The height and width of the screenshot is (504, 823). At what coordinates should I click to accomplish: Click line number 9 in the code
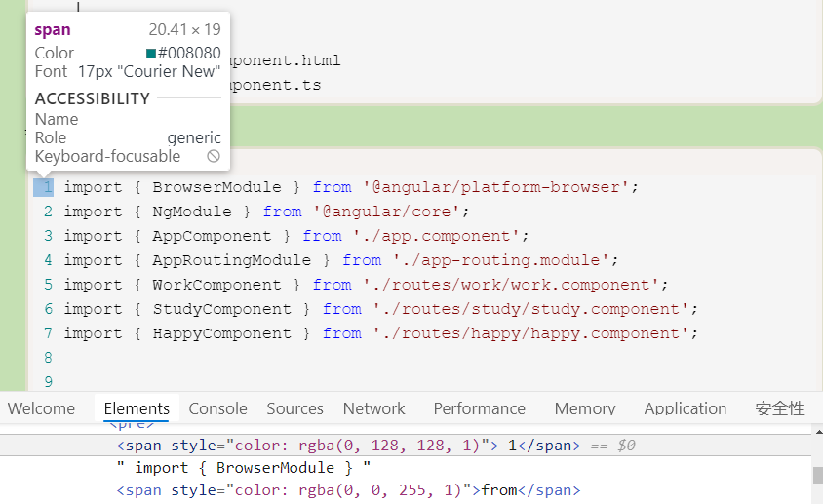49,382
